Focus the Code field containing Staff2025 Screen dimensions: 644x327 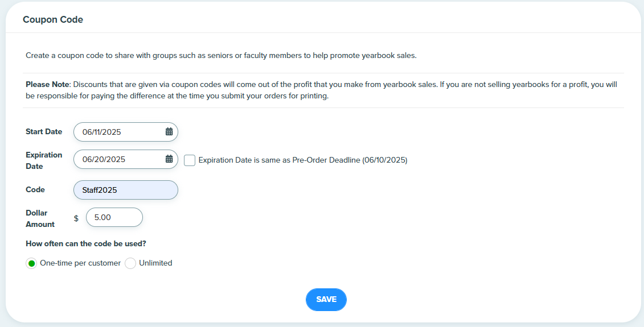[x=126, y=190]
